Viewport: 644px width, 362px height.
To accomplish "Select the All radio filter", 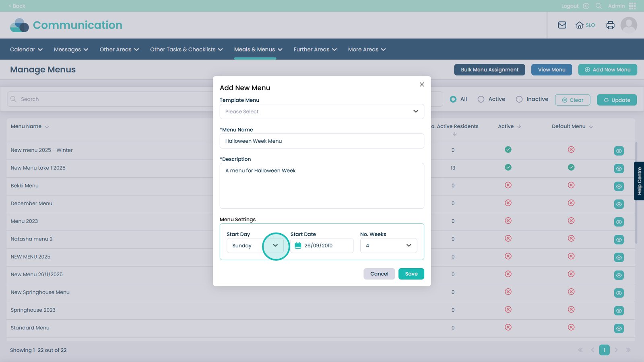I will [x=453, y=99].
